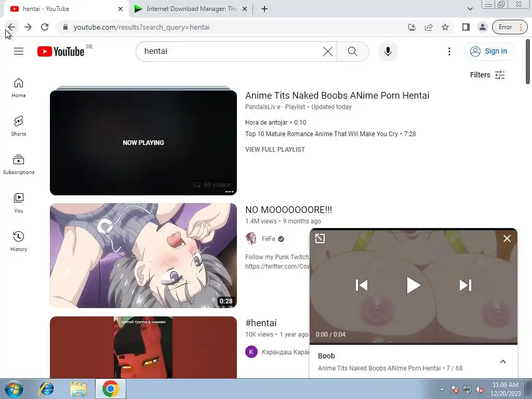Open the network tray icon

pyautogui.click(x=467, y=389)
